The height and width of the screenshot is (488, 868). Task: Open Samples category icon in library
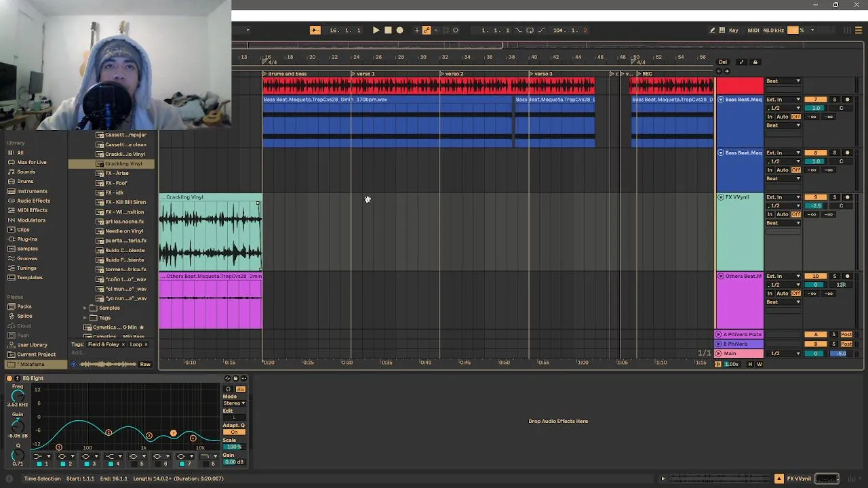[x=11, y=249]
